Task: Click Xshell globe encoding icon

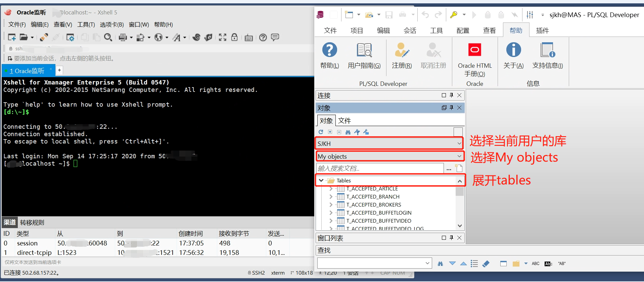Action: point(158,37)
